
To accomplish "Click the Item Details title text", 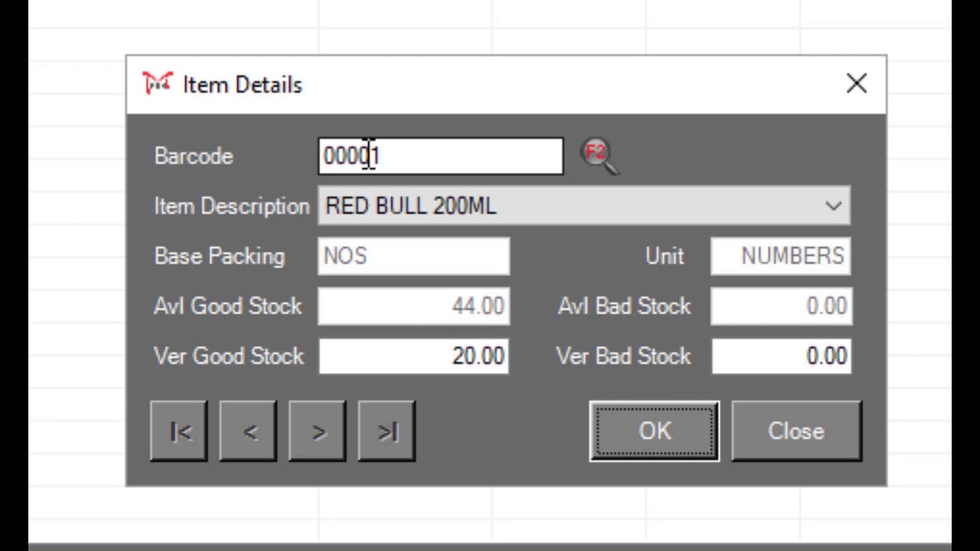I will pos(243,85).
